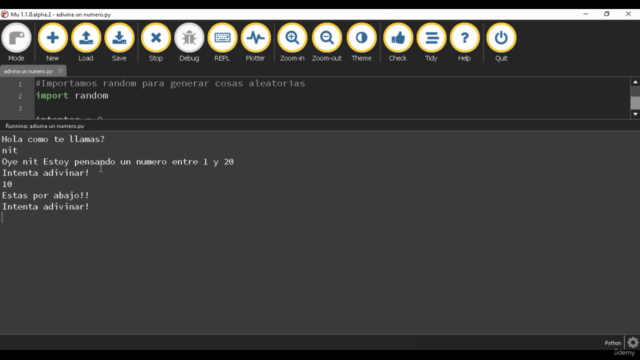Click line number 3 in the gutter

click(20, 109)
